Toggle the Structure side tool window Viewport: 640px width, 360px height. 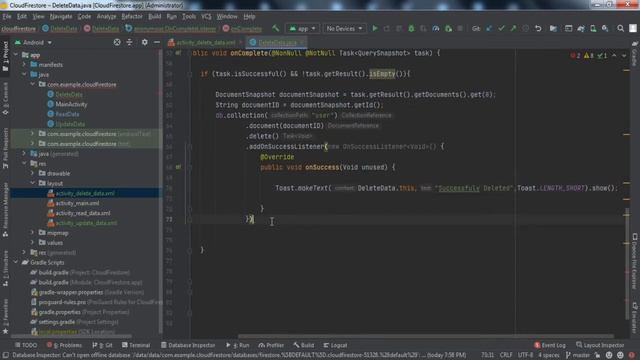coord(5,268)
